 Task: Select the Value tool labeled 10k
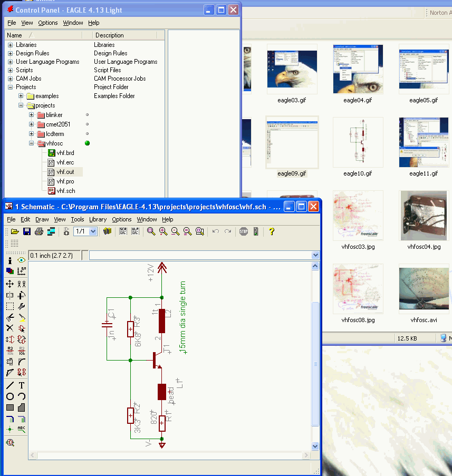22,351
